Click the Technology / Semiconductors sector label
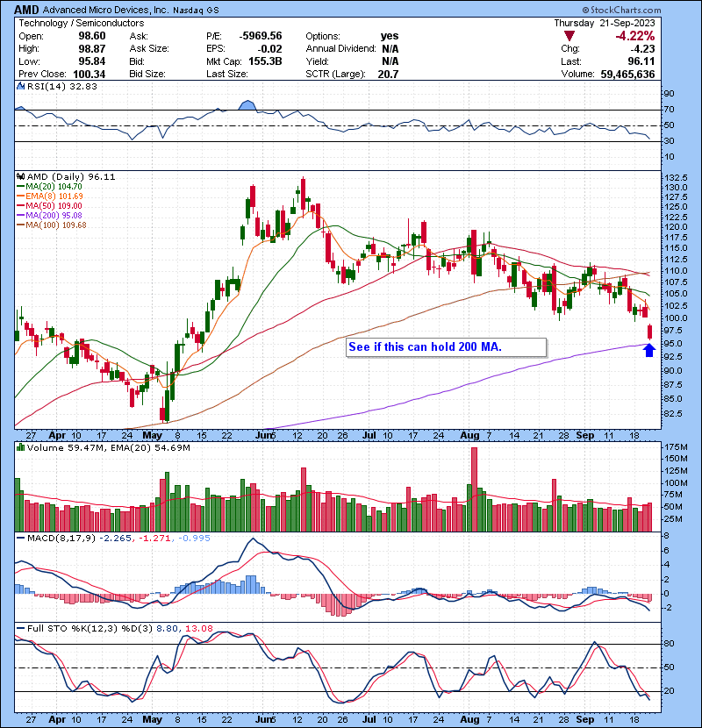Screen dimensions: 702x728 [82, 23]
